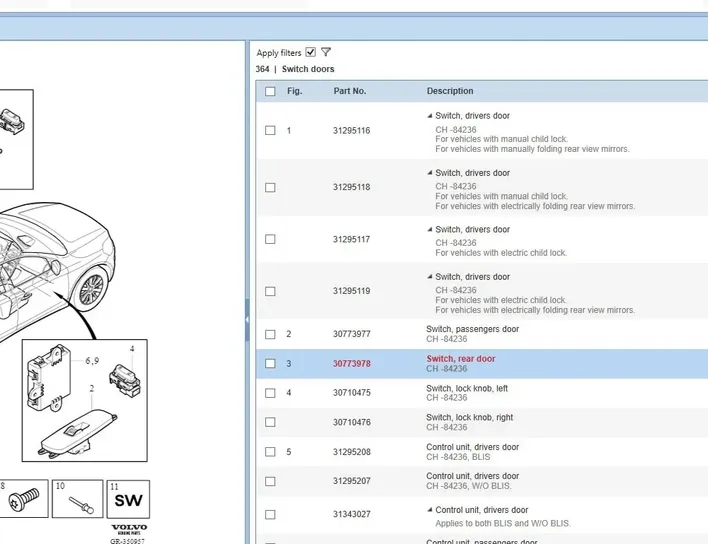
Task: Tick the checkbox for part 31295116
Action: click(270, 130)
